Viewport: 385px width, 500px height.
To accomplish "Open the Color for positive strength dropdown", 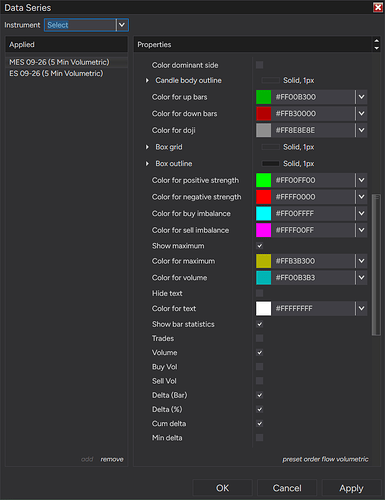I will click(x=361, y=180).
